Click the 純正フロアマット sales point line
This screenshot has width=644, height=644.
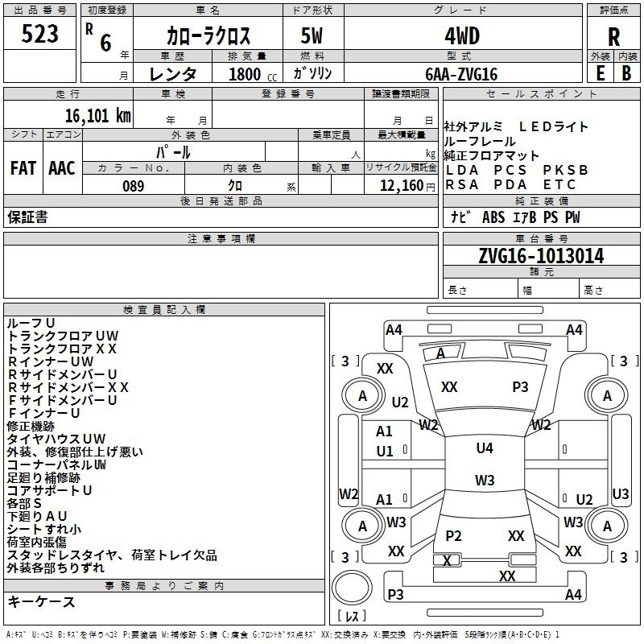491,155
